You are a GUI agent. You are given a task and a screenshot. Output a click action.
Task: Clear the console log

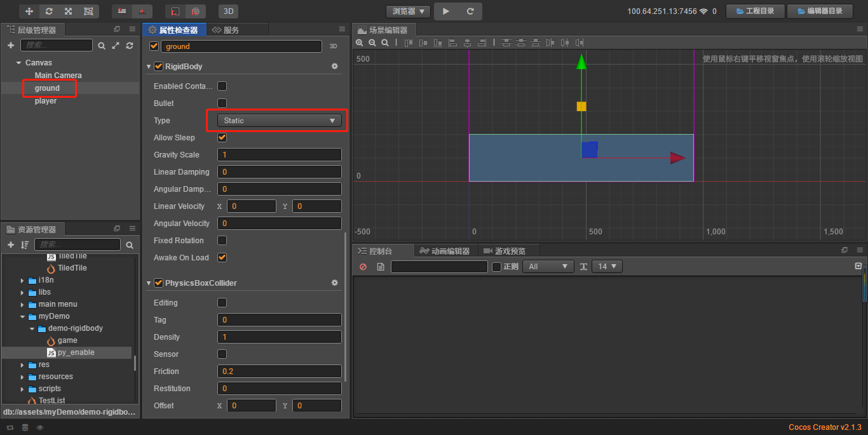[363, 267]
